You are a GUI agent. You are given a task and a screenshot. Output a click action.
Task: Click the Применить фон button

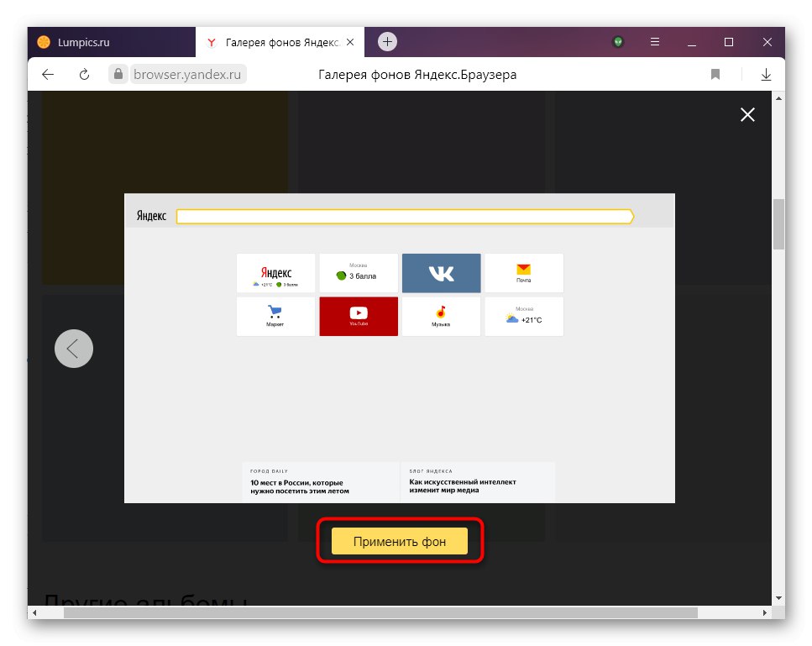(399, 541)
